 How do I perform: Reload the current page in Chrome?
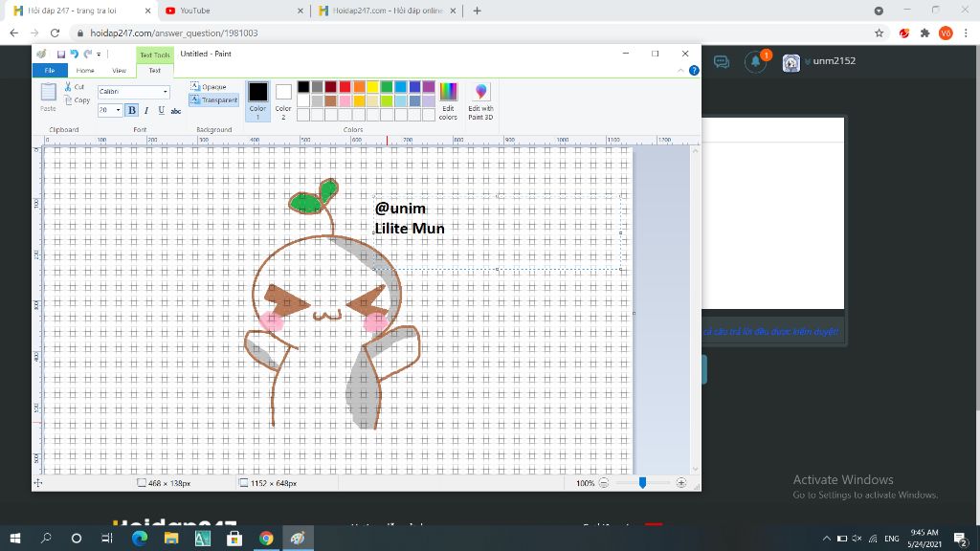click(55, 33)
